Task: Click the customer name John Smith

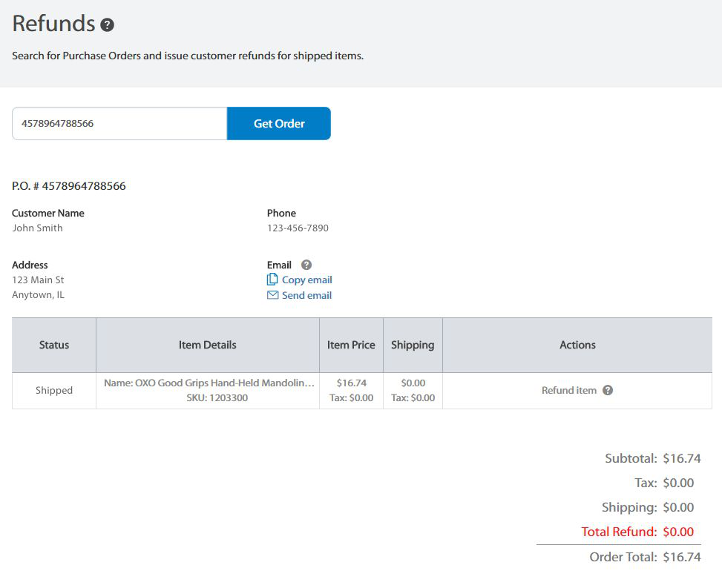Action: point(37,228)
